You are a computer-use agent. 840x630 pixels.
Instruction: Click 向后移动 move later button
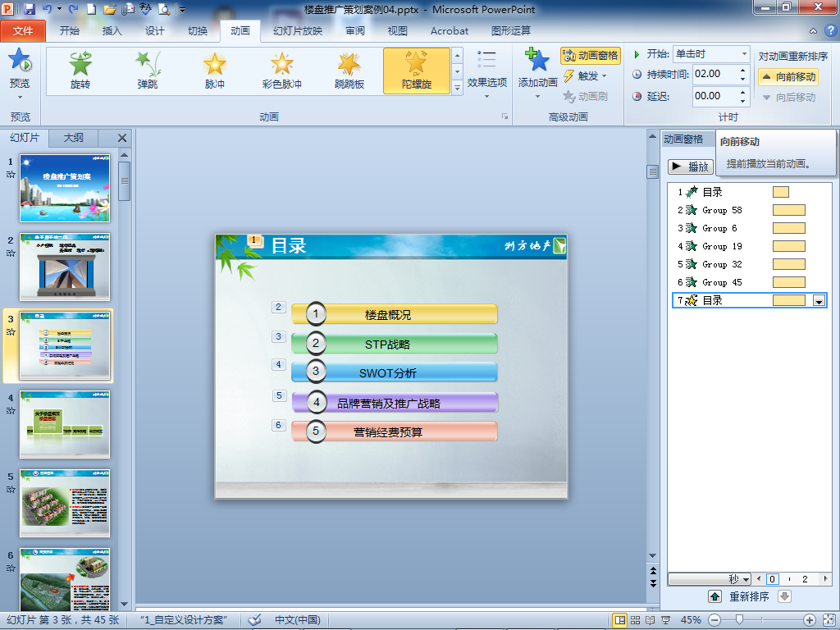[x=788, y=97]
